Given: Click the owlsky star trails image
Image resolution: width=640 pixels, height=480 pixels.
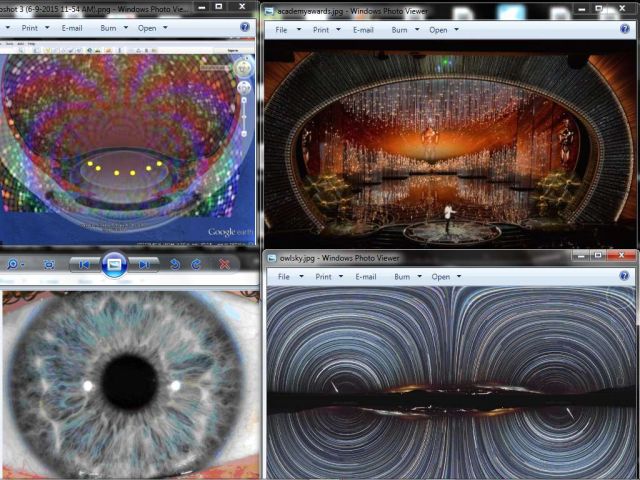Looking at the screenshot, I should 451,383.
